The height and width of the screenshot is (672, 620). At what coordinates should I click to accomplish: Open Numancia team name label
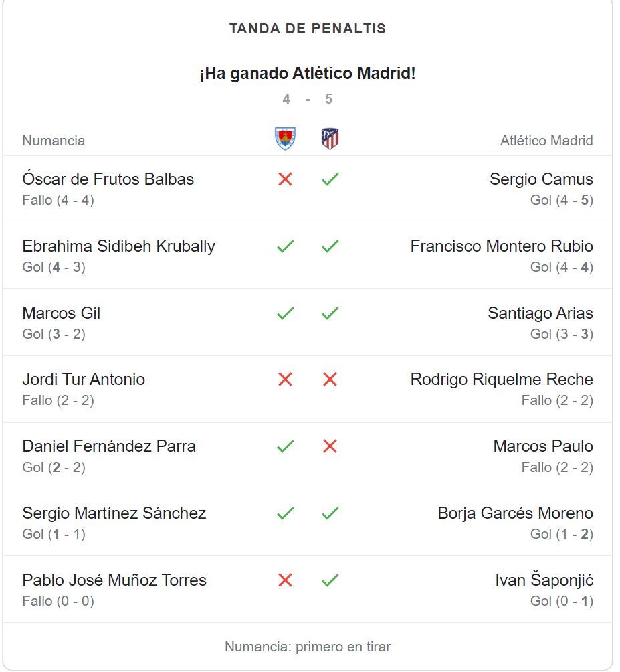click(54, 141)
